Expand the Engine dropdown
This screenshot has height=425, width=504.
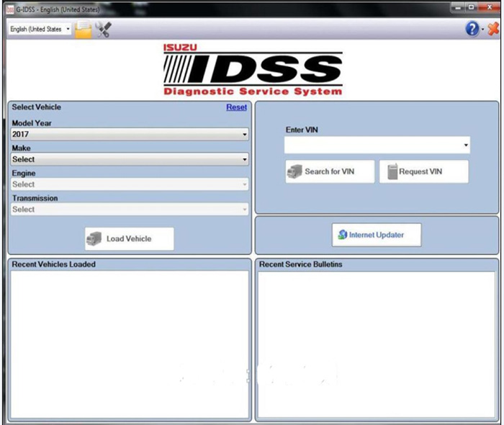tap(130, 184)
